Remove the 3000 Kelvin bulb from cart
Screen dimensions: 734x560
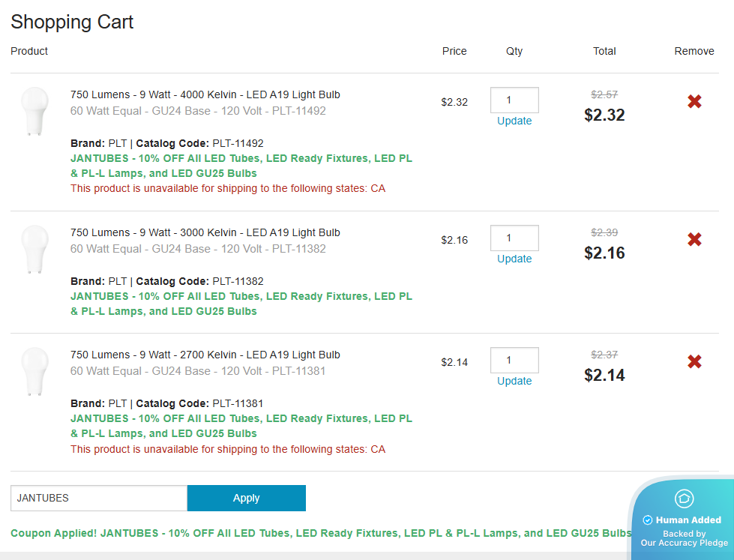694,240
